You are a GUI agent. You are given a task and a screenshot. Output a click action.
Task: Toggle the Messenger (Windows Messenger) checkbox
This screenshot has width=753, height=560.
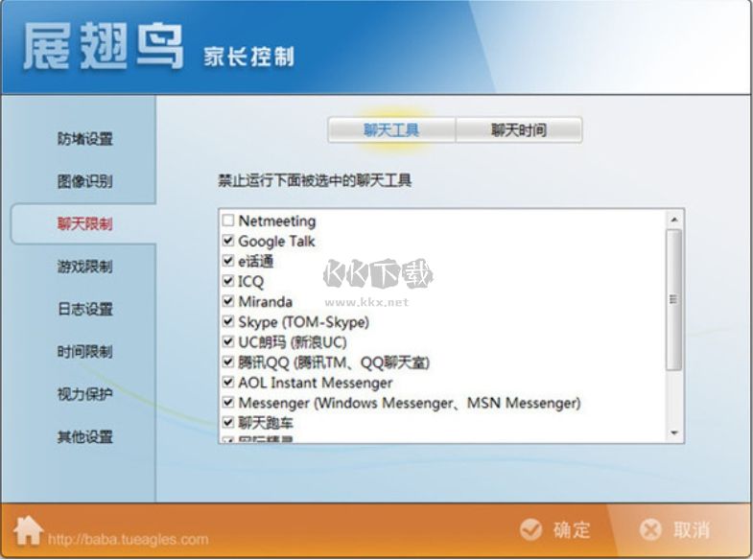coord(228,402)
